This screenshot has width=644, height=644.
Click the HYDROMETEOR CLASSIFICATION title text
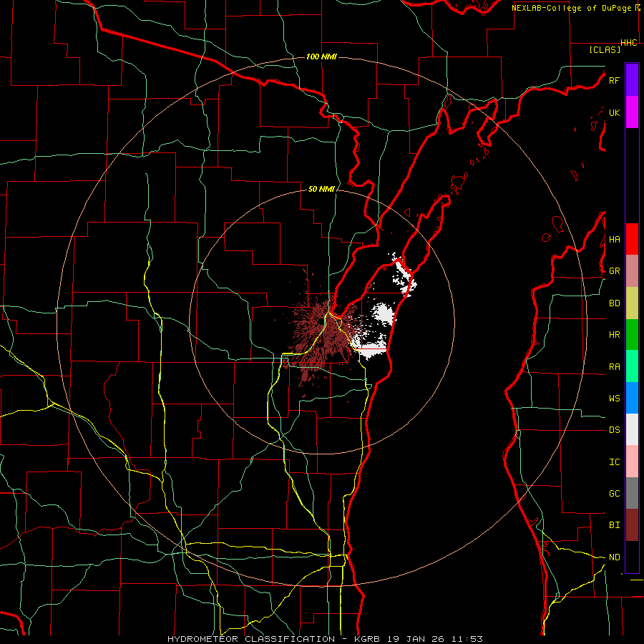pyautogui.click(x=251, y=639)
